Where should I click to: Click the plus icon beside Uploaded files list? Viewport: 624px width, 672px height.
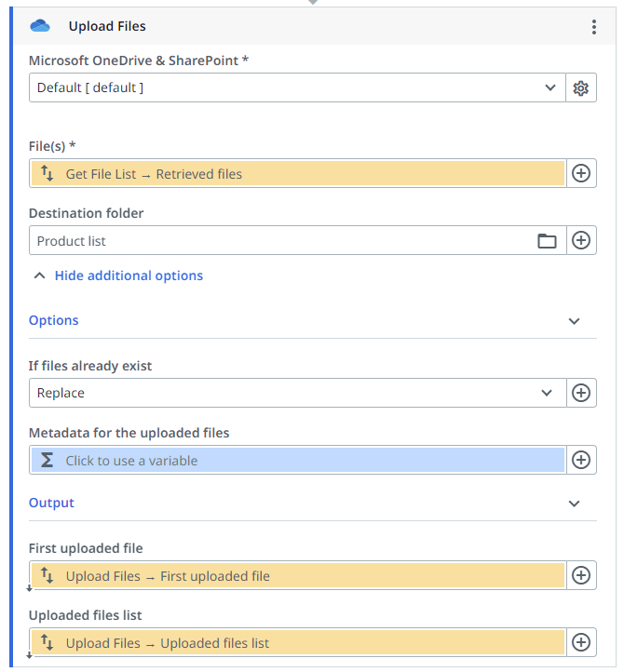click(x=581, y=642)
